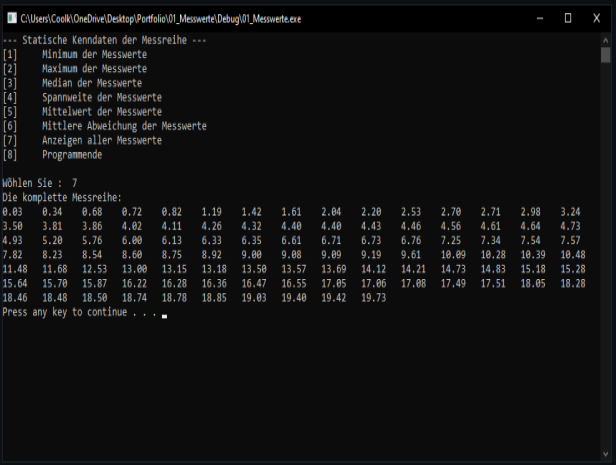Image resolution: width=616 pixels, height=465 pixels.
Task: Click the 'Mittlere Abweichung der Messwerte' line
Action: [124, 126]
